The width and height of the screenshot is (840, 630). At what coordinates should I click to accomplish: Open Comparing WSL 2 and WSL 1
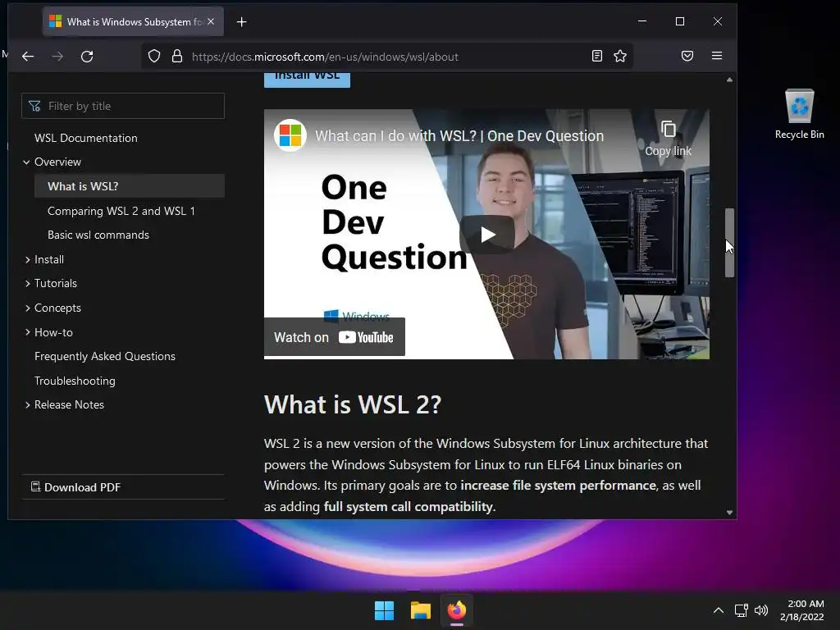(121, 211)
